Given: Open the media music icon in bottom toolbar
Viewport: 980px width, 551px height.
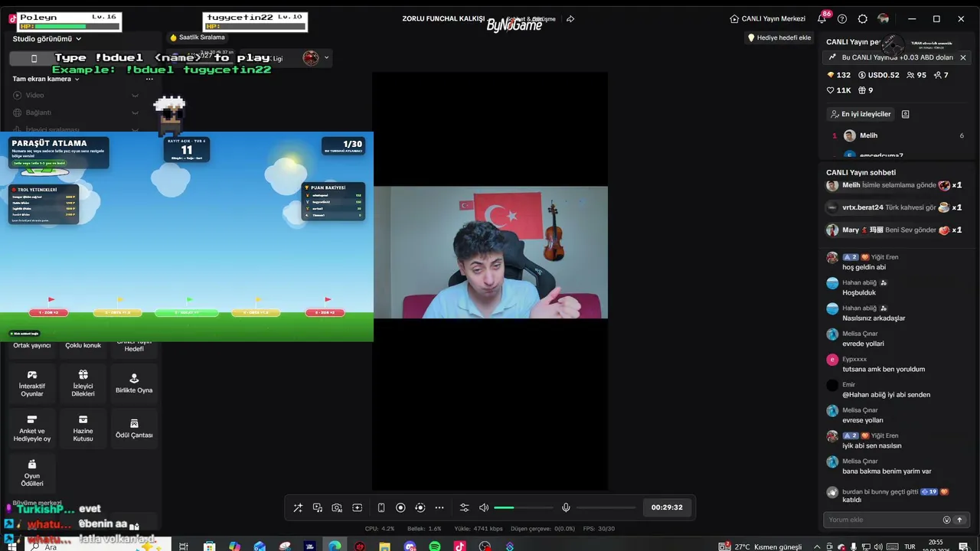Looking at the screenshot, I should [x=318, y=507].
